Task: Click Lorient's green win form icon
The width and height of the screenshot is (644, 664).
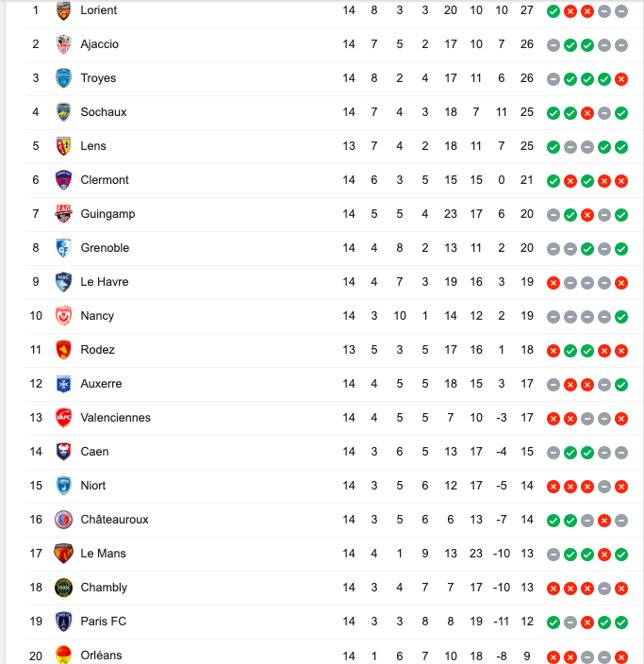Action: (x=553, y=10)
